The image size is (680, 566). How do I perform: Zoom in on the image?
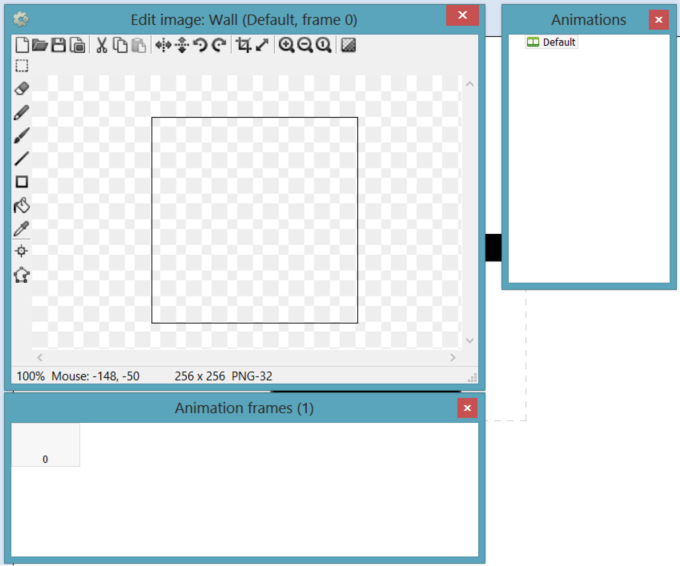[x=286, y=45]
